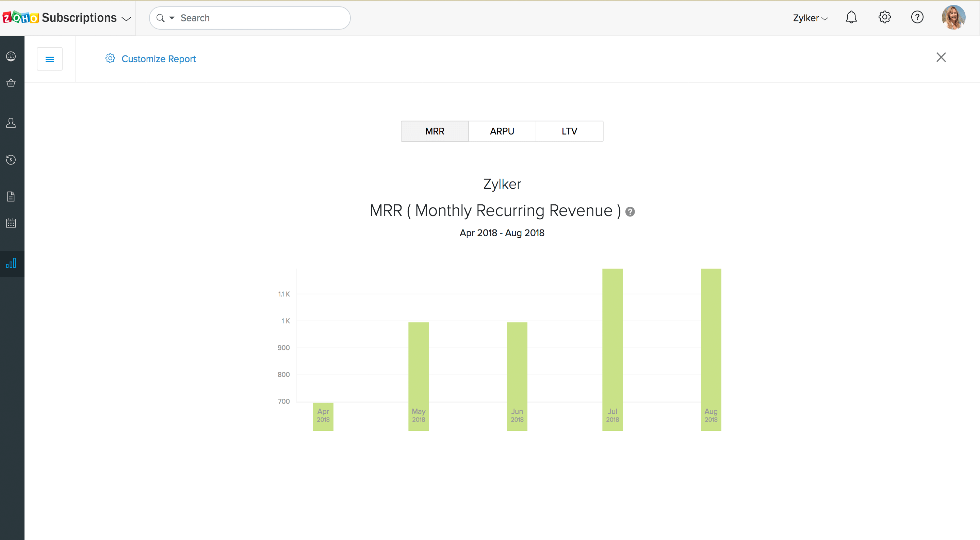Expand the Zylker organization dropdown
The width and height of the screenshot is (980, 540).
(810, 18)
